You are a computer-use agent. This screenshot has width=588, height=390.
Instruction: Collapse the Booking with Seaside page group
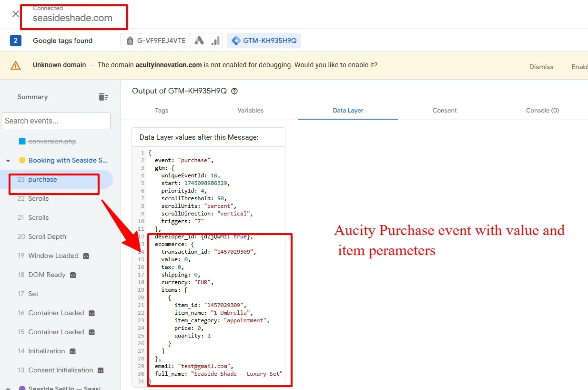point(8,161)
